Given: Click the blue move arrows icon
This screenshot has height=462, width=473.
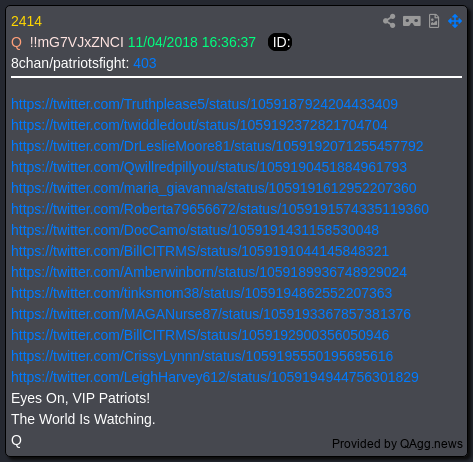Looking at the screenshot, I should pos(455,21).
